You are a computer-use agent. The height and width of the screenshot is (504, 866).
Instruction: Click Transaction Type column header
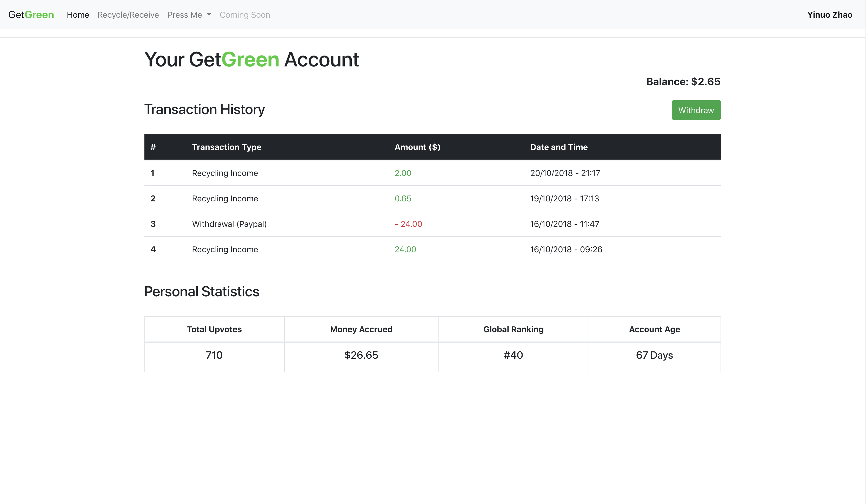pyautogui.click(x=227, y=147)
